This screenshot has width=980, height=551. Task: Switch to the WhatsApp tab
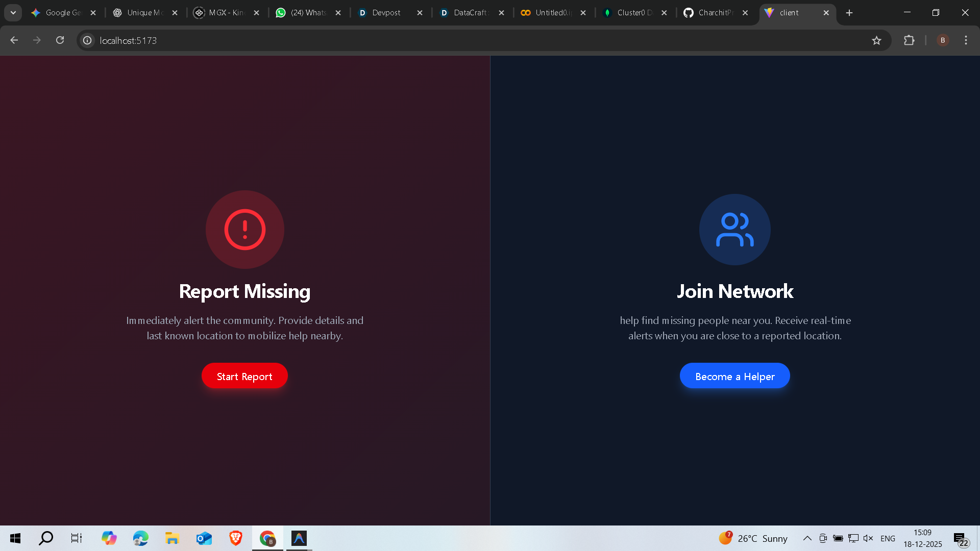308,13
